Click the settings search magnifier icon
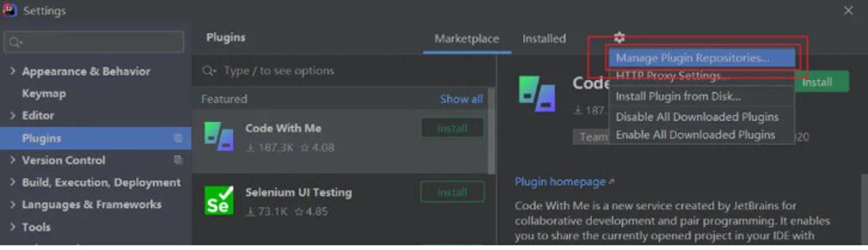This screenshot has height=250, width=868. (15, 42)
